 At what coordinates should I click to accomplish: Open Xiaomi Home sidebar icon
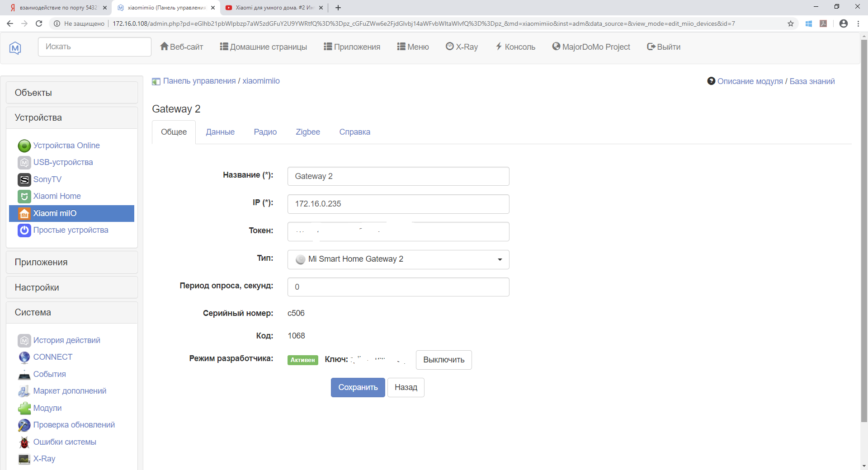24,196
